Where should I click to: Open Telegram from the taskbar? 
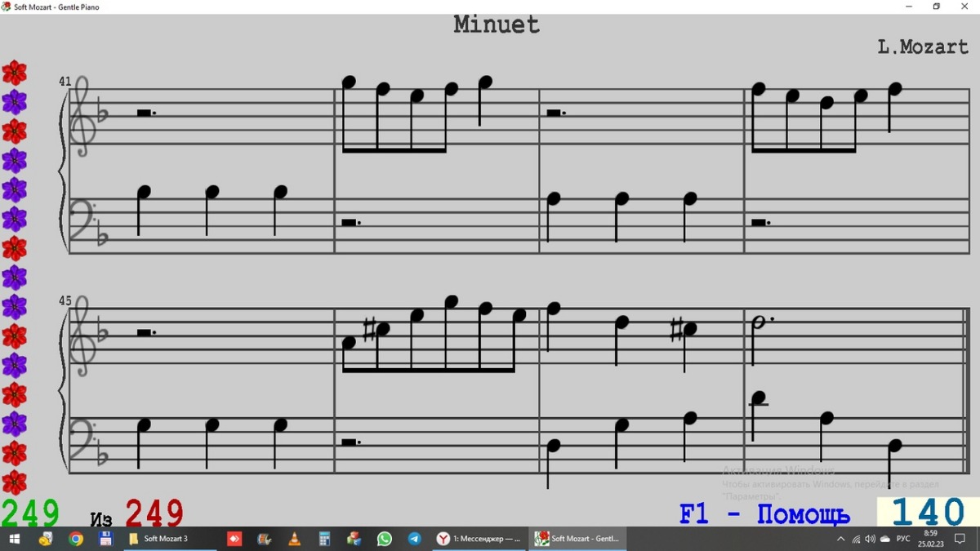(415, 539)
